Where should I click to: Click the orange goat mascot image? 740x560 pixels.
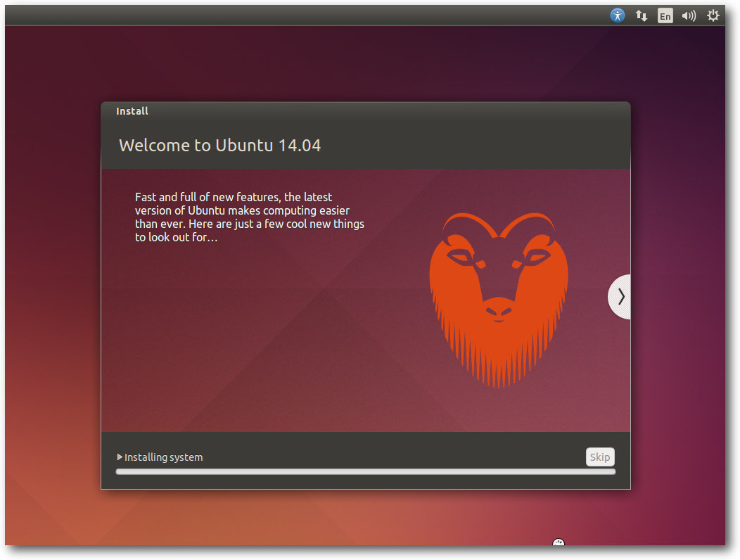point(498,300)
